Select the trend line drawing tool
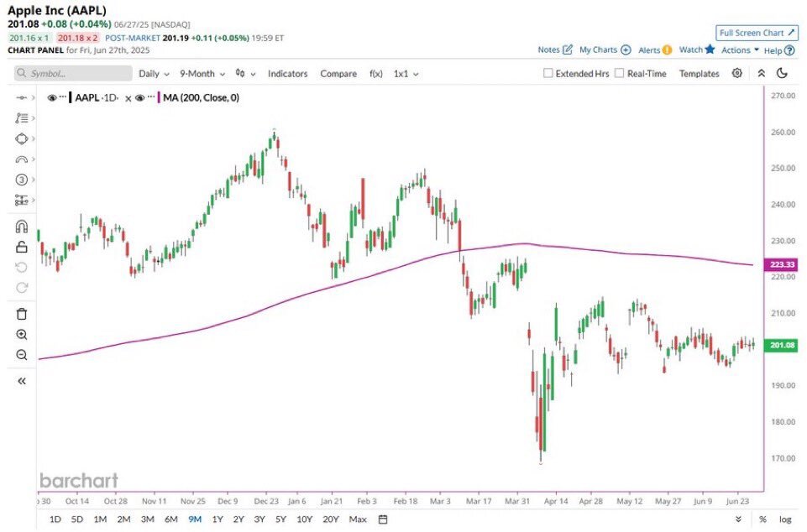The image size is (807, 532). (x=21, y=97)
